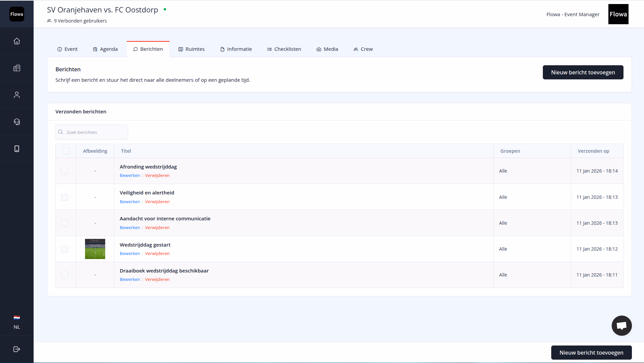Open the home icon in sidebar
Viewport: 644px width, 363px height.
coord(17,41)
